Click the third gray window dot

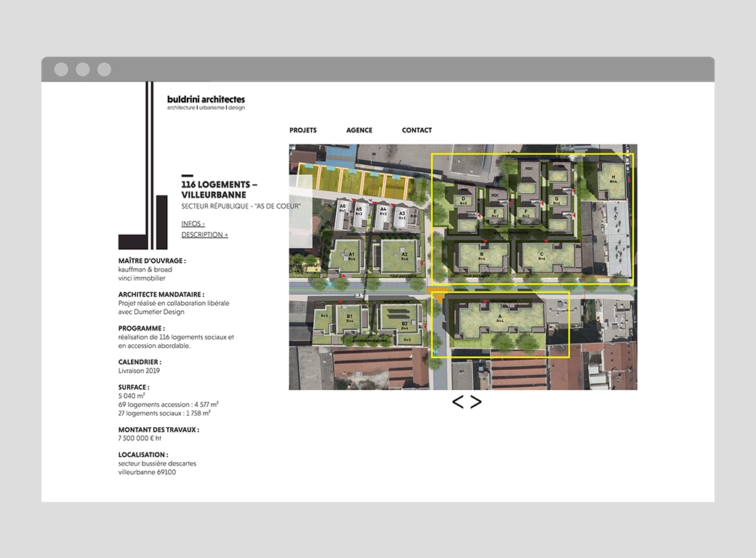click(104, 70)
